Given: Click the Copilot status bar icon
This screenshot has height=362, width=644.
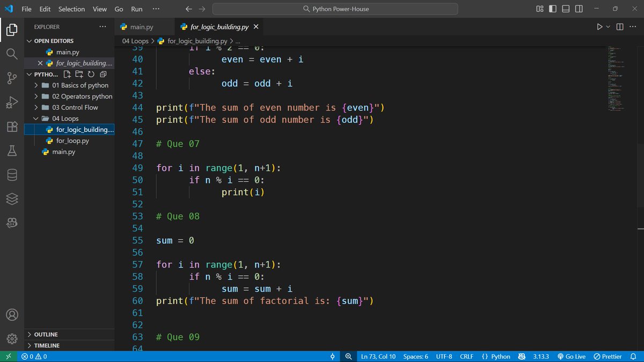Looking at the screenshot, I should pyautogui.click(x=522, y=357).
